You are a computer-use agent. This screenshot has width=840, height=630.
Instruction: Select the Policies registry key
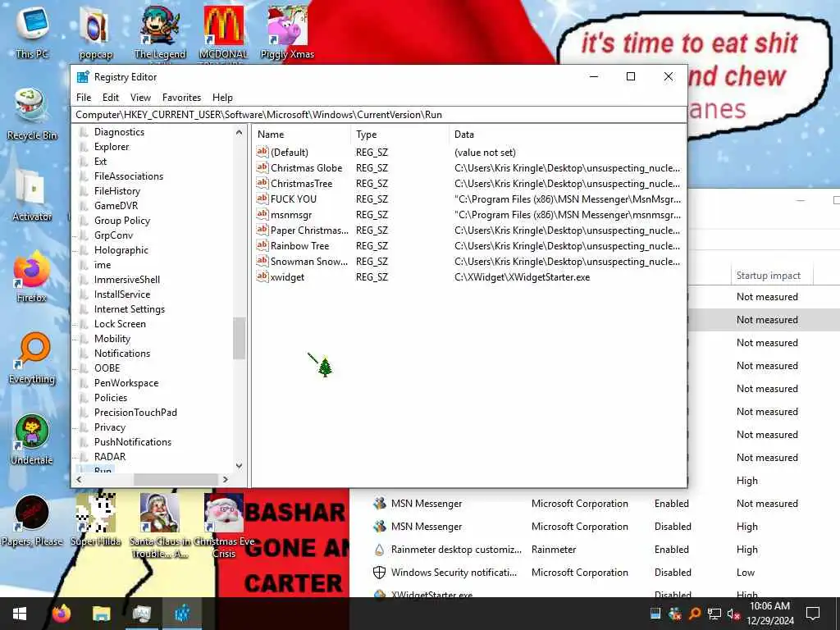coord(111,398)
